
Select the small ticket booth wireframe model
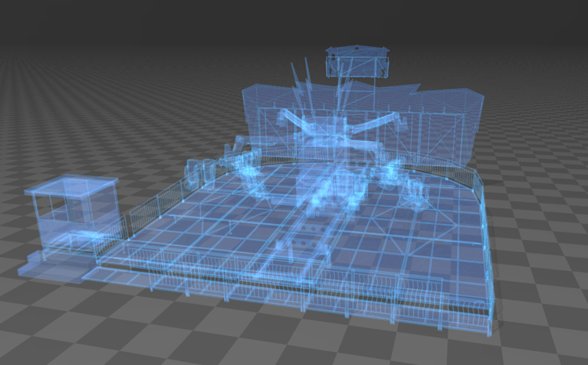71,212
